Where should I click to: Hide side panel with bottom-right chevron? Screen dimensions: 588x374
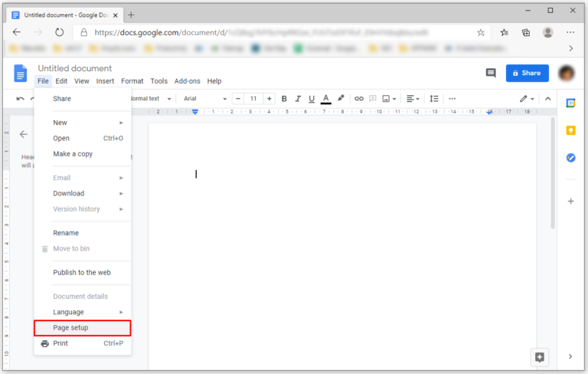point(570,356)
